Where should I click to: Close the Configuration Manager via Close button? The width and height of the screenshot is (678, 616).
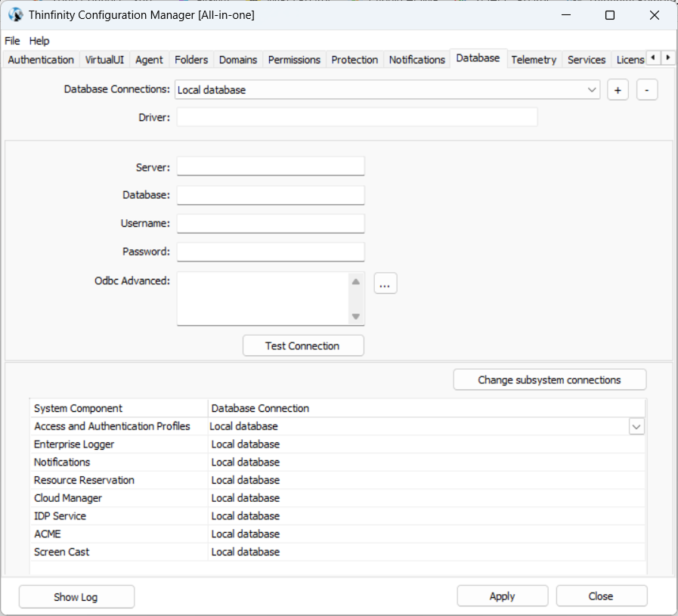pyautogui.click(x=602, y=596)
